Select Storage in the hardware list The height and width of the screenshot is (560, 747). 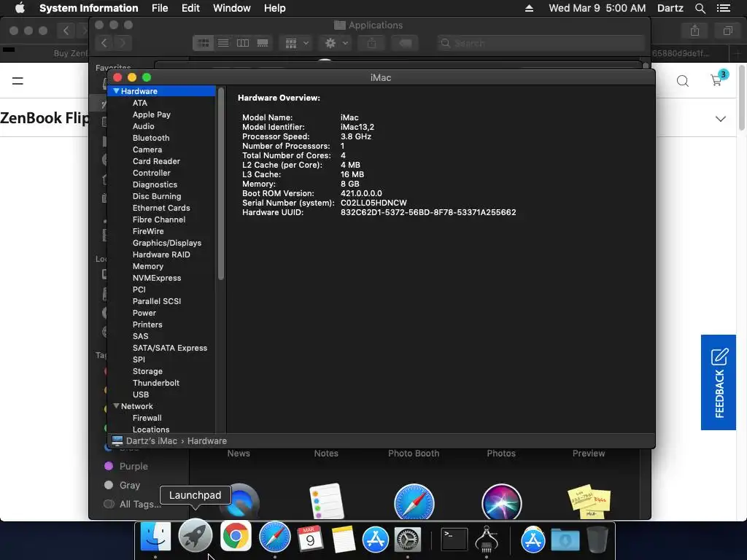[x=147, y=371]
